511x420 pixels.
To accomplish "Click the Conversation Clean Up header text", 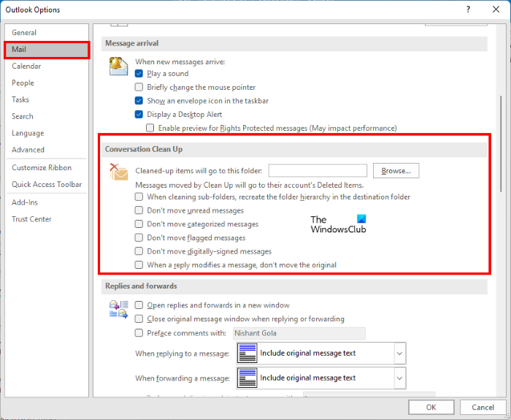I will 144,149.
